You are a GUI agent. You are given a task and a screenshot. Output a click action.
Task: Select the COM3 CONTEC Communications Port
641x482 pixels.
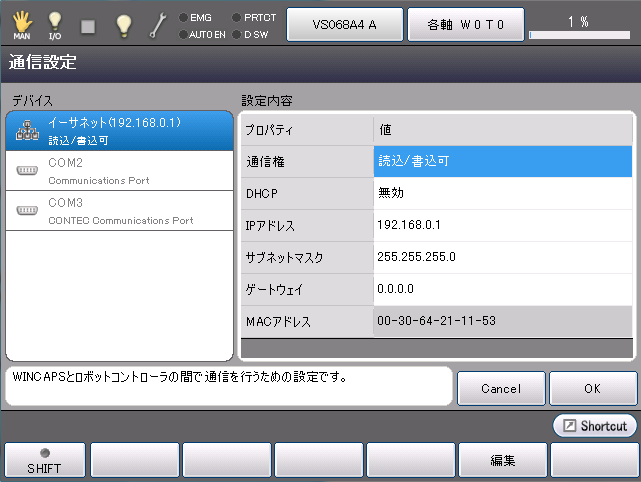120,211
